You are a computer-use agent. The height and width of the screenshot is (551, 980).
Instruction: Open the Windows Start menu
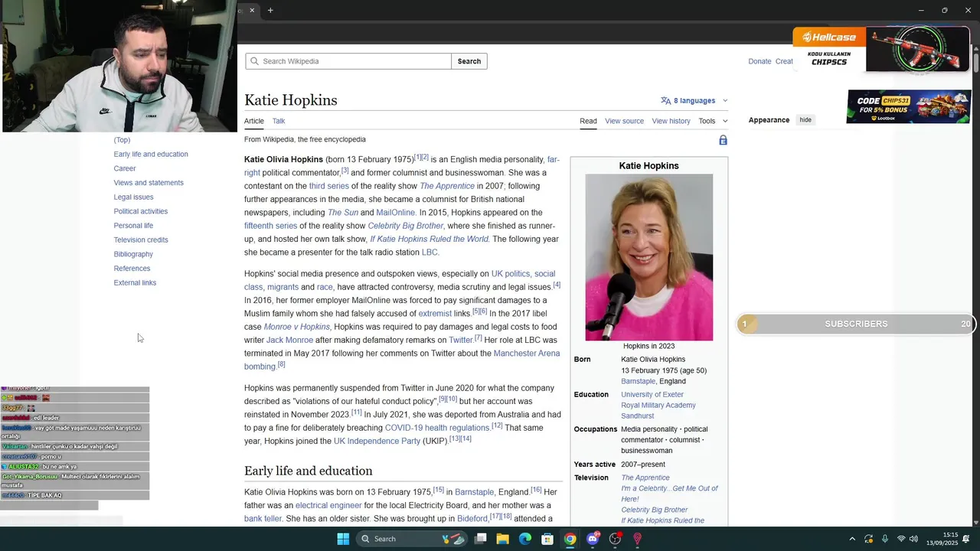click(343, 539)
